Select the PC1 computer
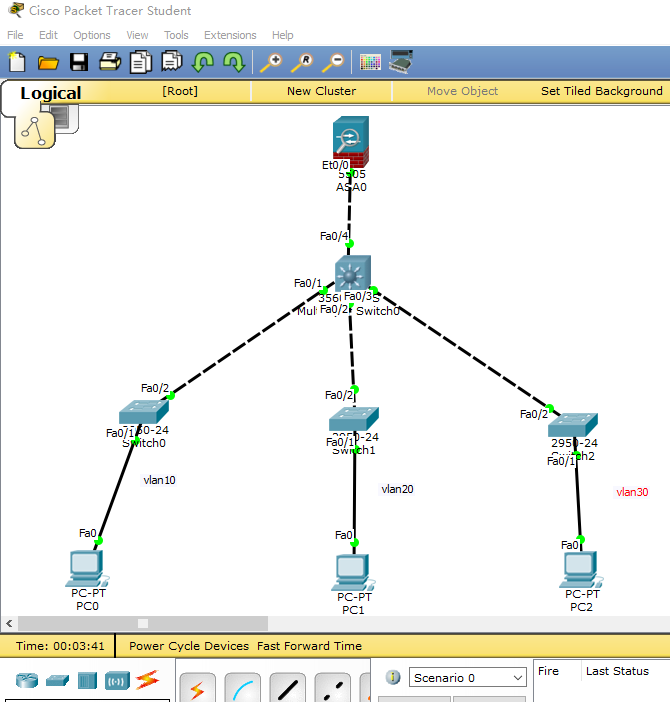Viewport: 670px width, 702px height. 353,573
